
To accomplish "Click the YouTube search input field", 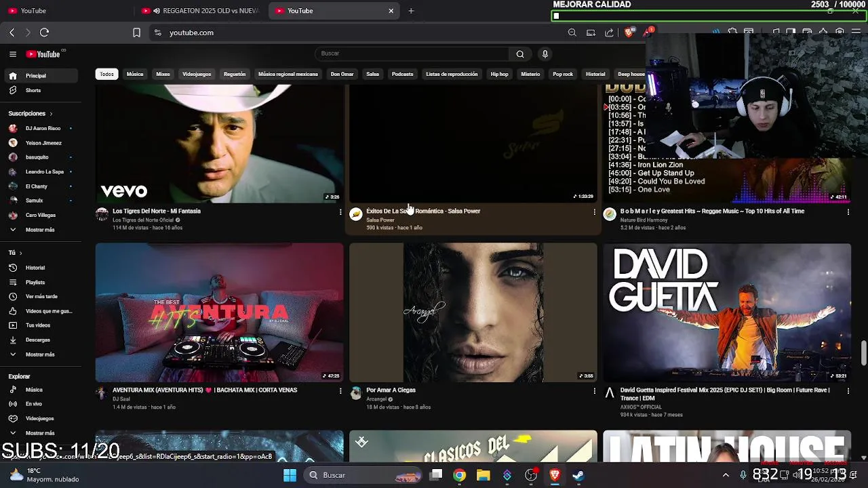I will coord(412,54).
